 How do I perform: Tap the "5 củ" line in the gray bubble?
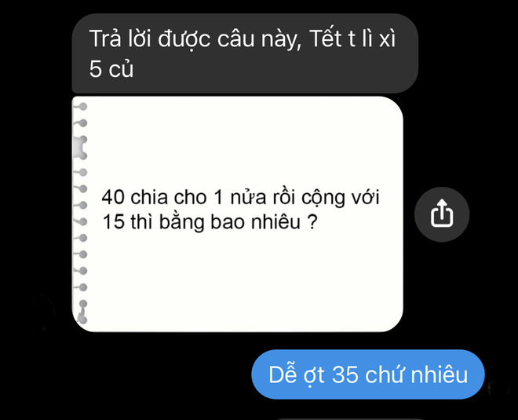click(x=111, y=69)
